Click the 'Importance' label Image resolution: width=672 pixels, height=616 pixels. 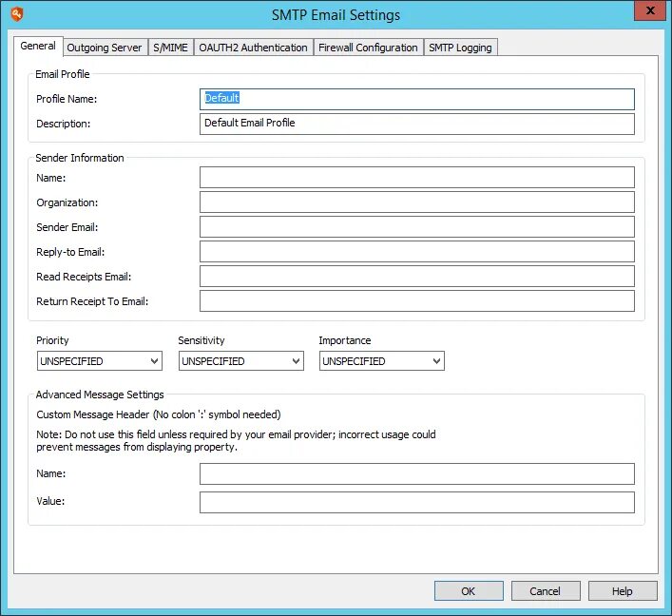click(345, 340)
